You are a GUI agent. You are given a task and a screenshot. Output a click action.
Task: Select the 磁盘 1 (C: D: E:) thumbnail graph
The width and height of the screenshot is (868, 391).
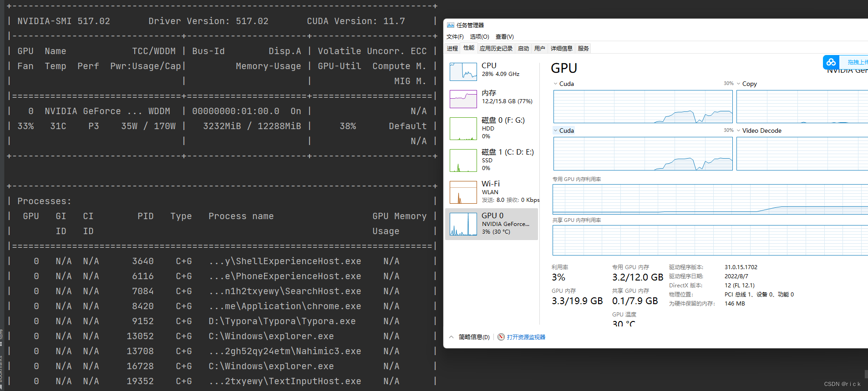pyautogui.click(x=463, y=160)
